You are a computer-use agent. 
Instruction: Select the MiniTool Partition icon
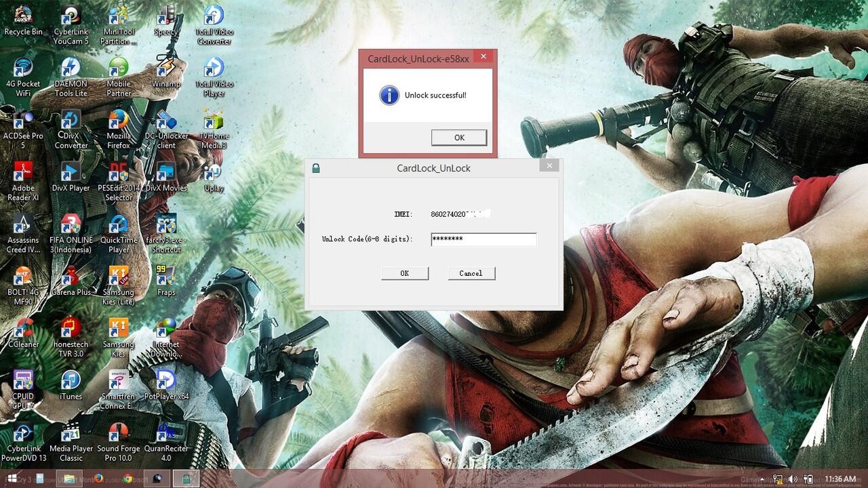click(x=119, y=25)
